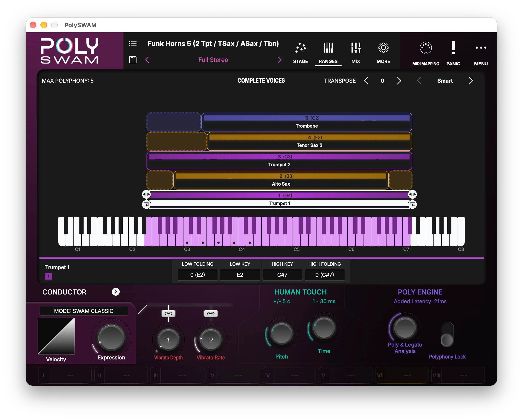Click the Expression knob
This screenshot has width=523, height=420.
[111, 338]
